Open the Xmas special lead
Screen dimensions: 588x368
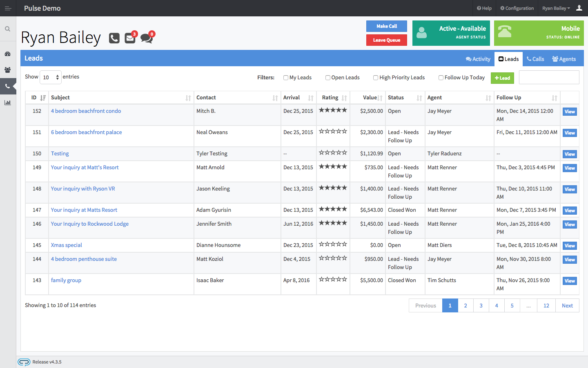click(66, 245)
